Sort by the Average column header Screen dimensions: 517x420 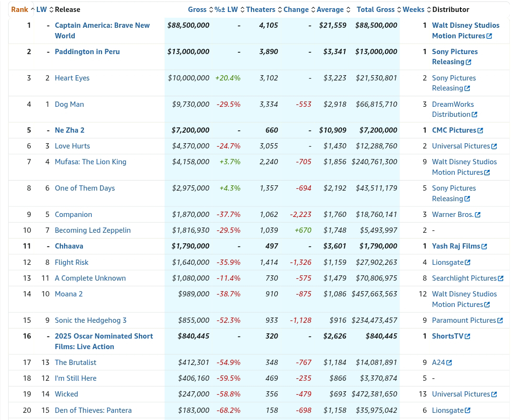(333, 10)
